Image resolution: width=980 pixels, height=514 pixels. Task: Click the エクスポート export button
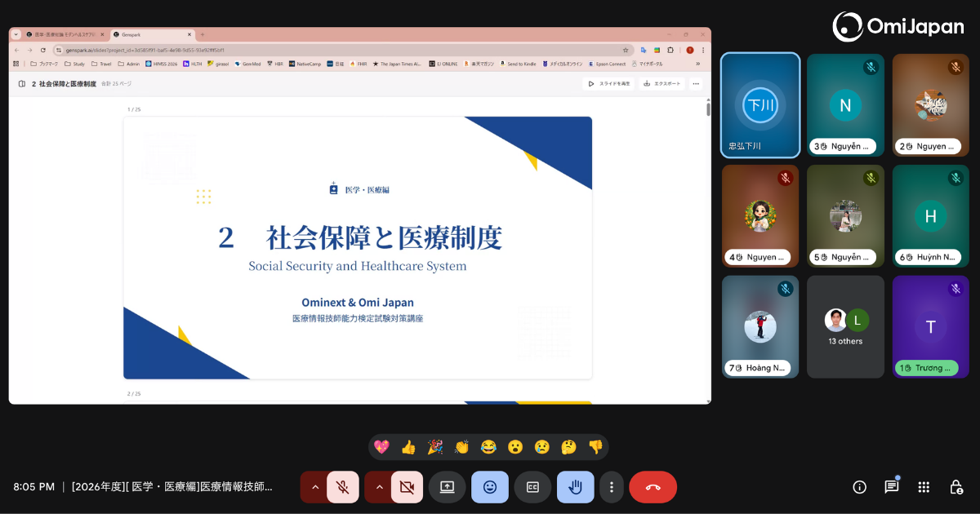point(661,83)
